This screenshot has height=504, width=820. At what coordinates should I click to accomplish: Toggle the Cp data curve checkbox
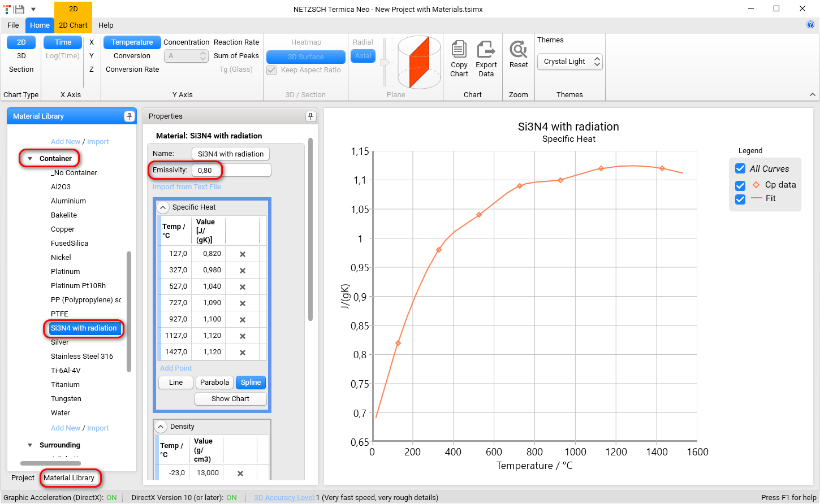pos(740,185)
